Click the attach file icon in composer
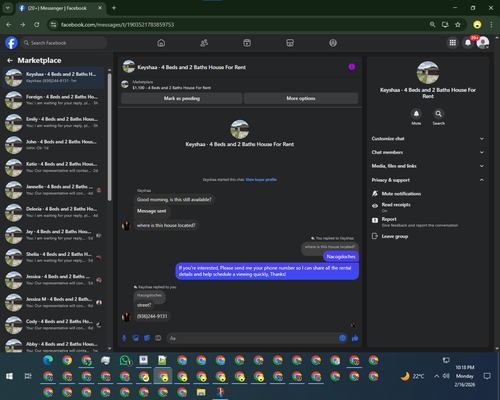 (x=136, y=338)
